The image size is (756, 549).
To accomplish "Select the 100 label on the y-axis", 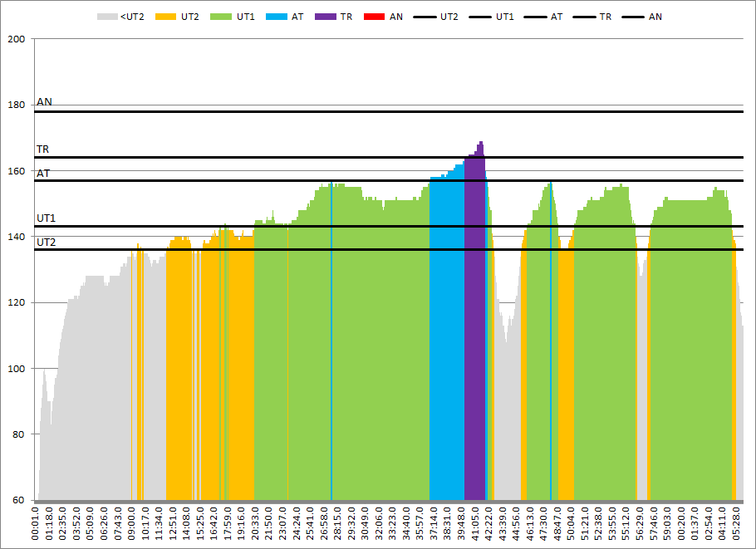I will click(17, 369).
